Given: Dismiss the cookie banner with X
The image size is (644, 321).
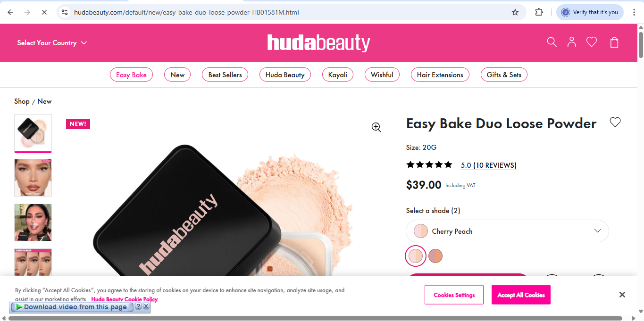Looking at the screenshot, I should [x=622, y=295].
